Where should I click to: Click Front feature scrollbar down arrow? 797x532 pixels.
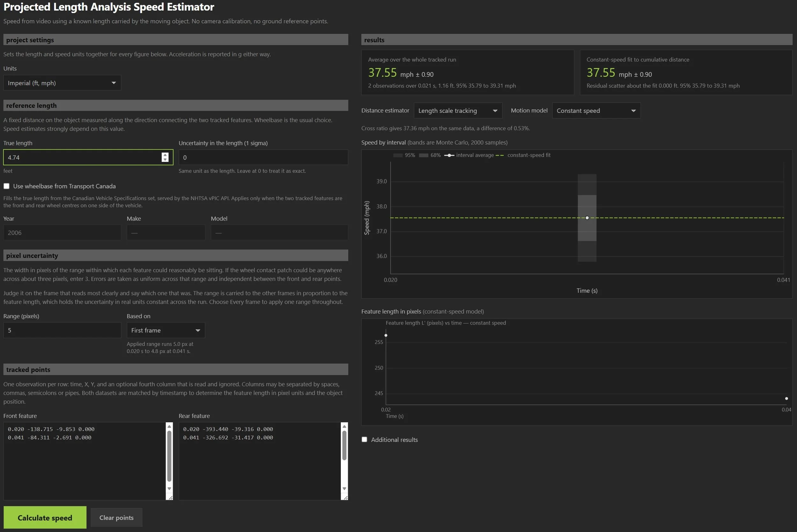[169, 488]
